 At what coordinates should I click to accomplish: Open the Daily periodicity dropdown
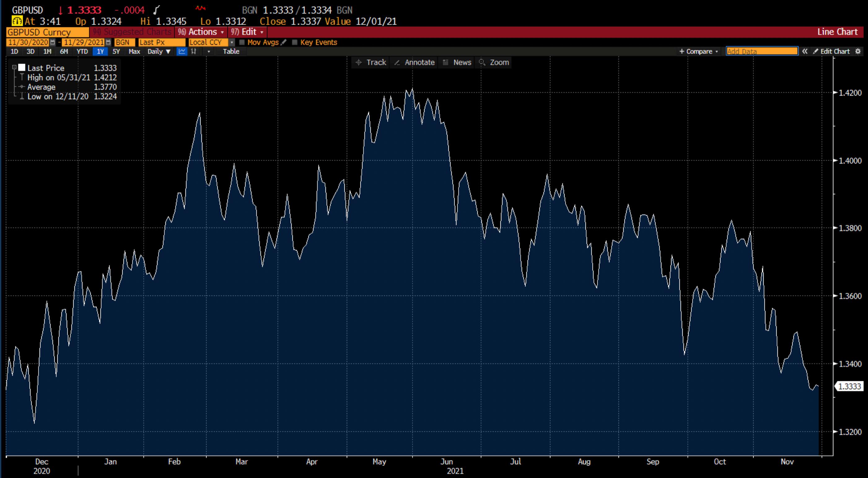click(x=158, y=51)
